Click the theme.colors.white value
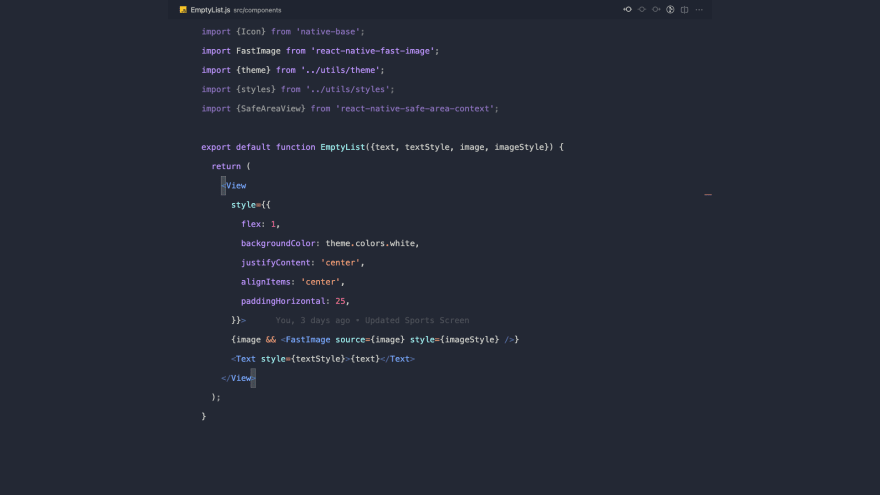Viewport: 880px width, 495px height. pyautogui.click(x=371, y=243)
